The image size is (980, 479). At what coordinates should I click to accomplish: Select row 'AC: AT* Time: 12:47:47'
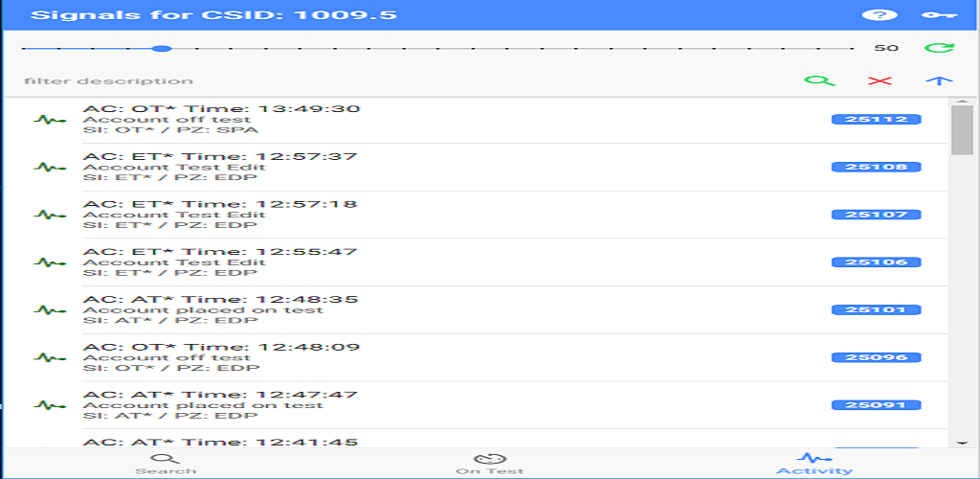pyautogui.click(x=477, y=404)
